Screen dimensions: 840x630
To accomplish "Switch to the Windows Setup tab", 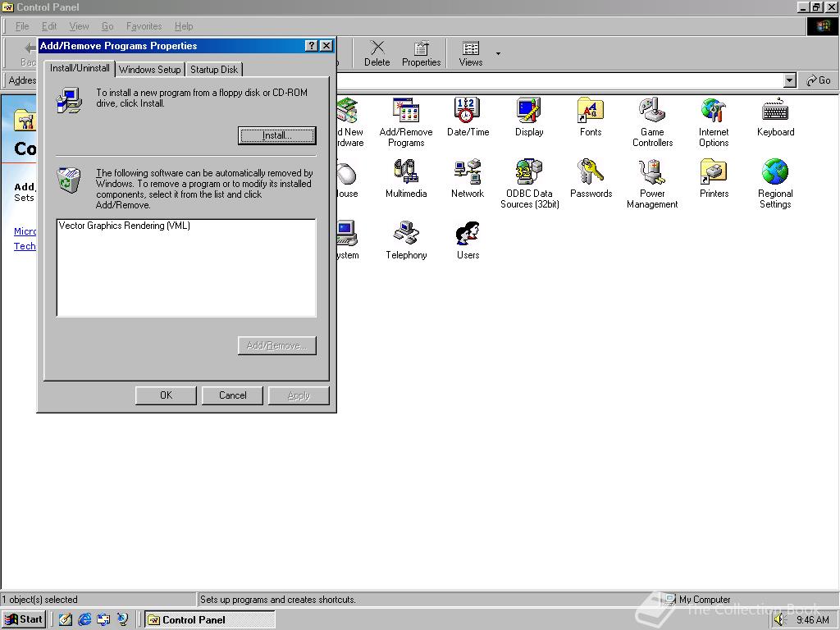I will (149, 70).
